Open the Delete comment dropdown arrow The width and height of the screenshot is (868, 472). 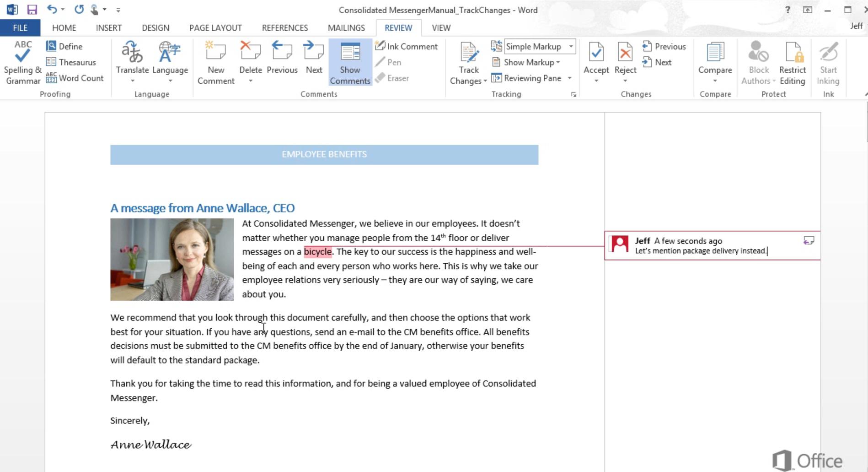[251, 81]
